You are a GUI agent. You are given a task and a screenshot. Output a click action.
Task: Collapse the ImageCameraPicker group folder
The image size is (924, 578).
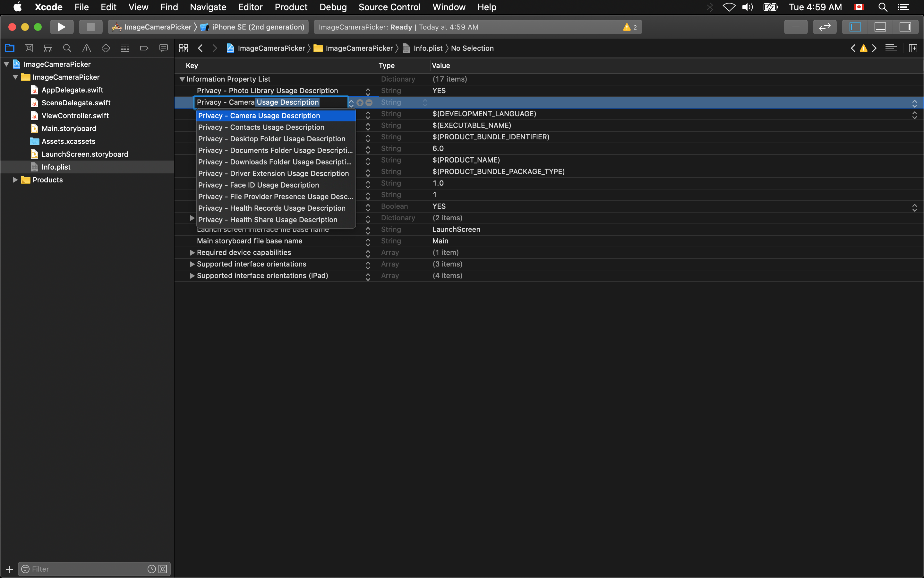16,77
